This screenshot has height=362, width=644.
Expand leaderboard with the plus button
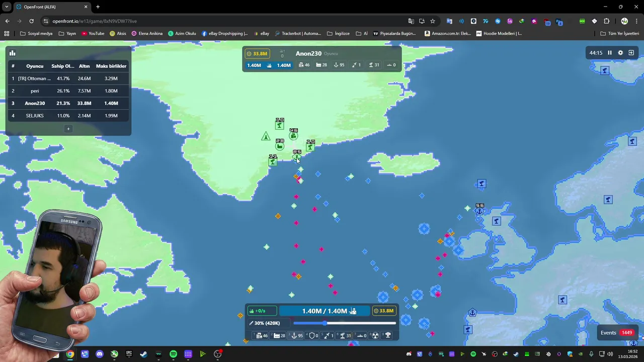pos(68,129)
